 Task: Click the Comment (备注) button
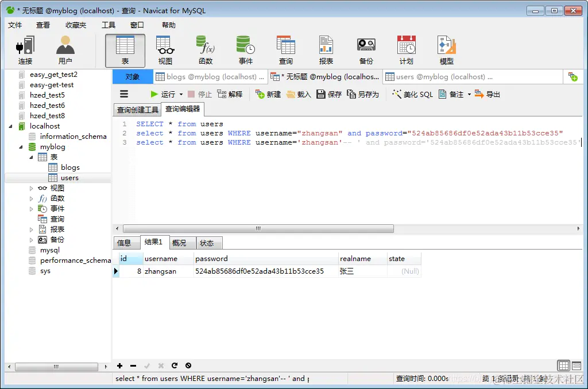[x=451, y=94]
